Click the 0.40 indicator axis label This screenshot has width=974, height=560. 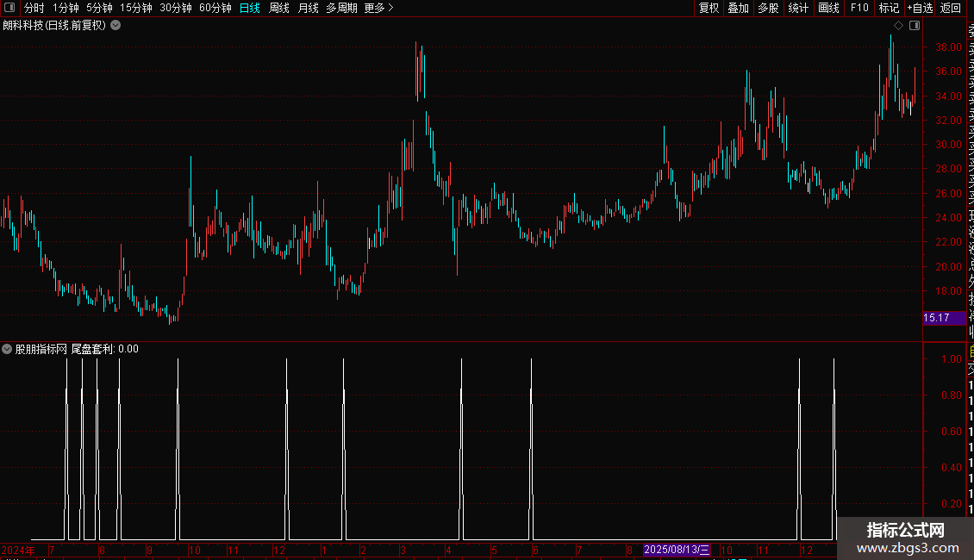(x=952, y=468)
